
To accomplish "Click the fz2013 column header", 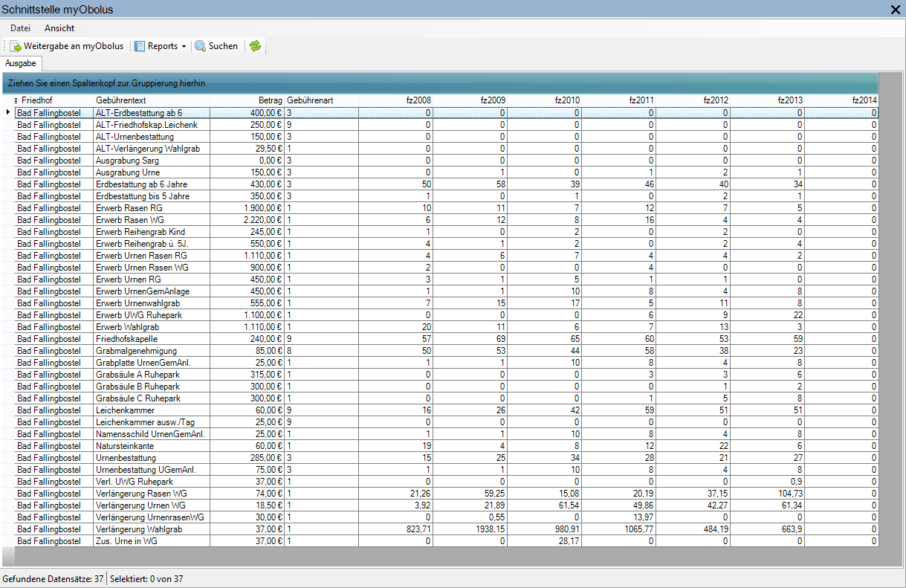I will coord(767,100).
